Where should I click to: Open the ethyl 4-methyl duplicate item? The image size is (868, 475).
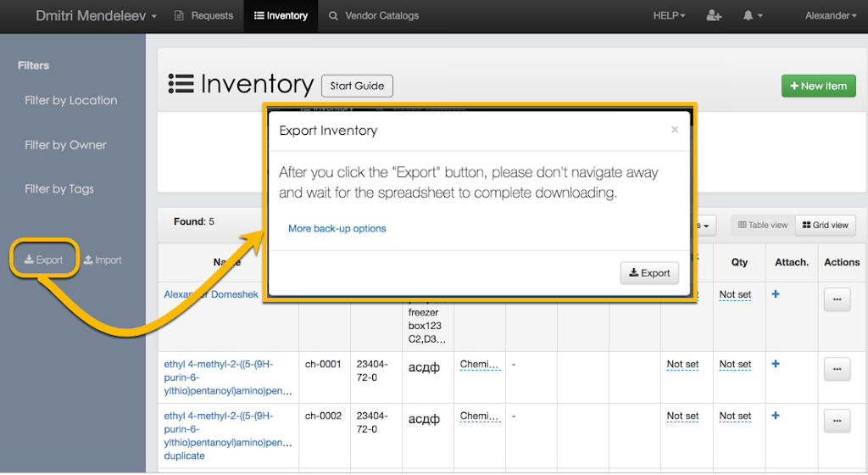tap(227, 436)
